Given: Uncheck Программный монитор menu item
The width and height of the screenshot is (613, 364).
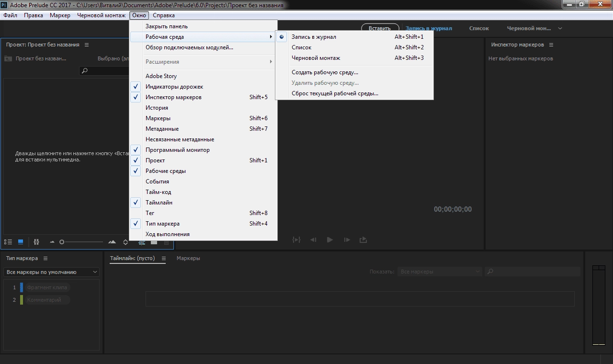Looking at the screenshot, I should pos(203,150).
